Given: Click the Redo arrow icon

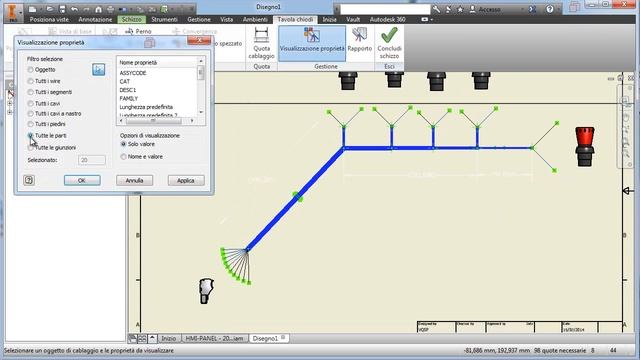Looking at the screenshot, I should (87, 9).
